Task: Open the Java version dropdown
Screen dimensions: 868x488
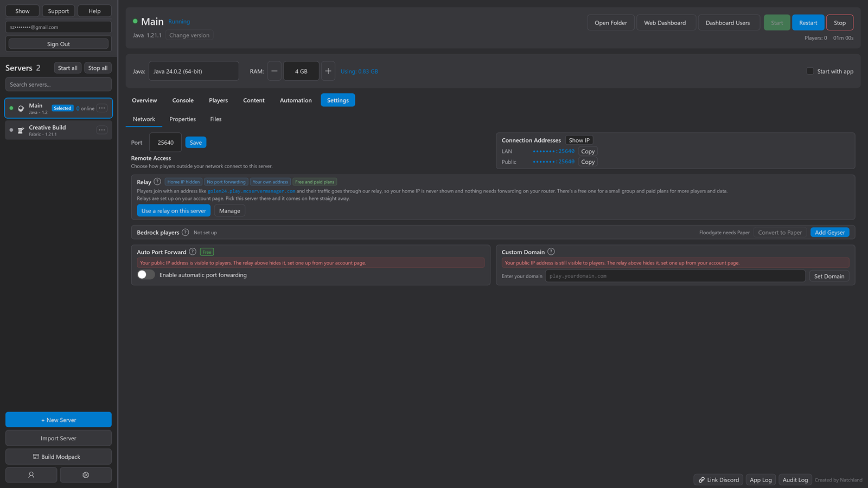Action: (x=194, y=71)
